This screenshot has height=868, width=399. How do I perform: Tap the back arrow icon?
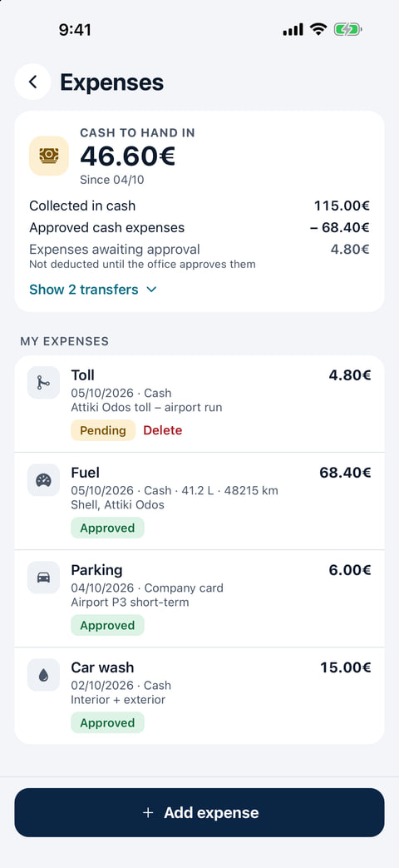coord(32,82)
